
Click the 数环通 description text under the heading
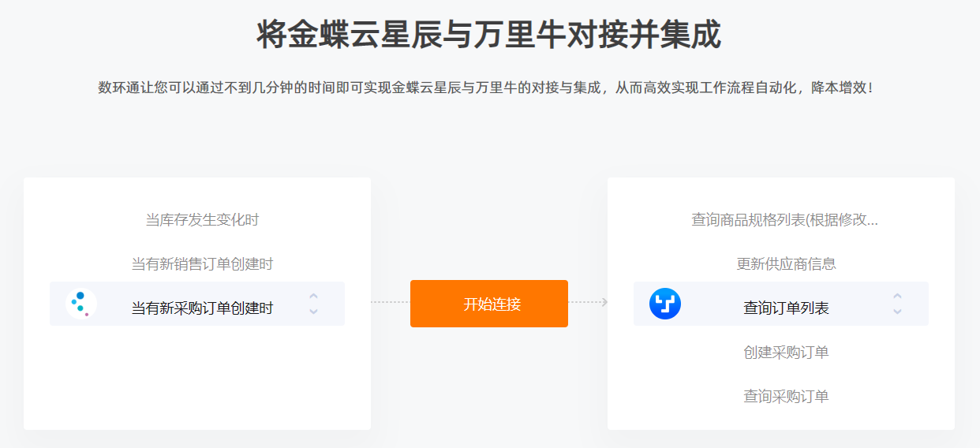(486, 88)
